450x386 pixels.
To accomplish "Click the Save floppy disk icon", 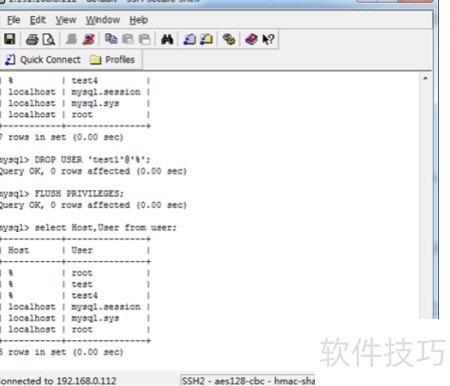I will coord(10,39).
